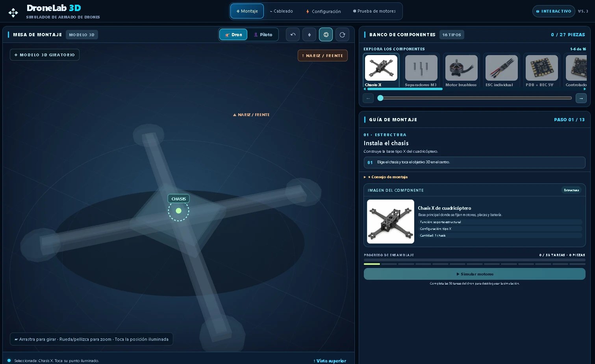Image resolution: width=595 pixels, height=364 pixels.
Task: Click the 0 / 27 PIEZAS counter
Action: pyautogui.click(x=568, y=35)
